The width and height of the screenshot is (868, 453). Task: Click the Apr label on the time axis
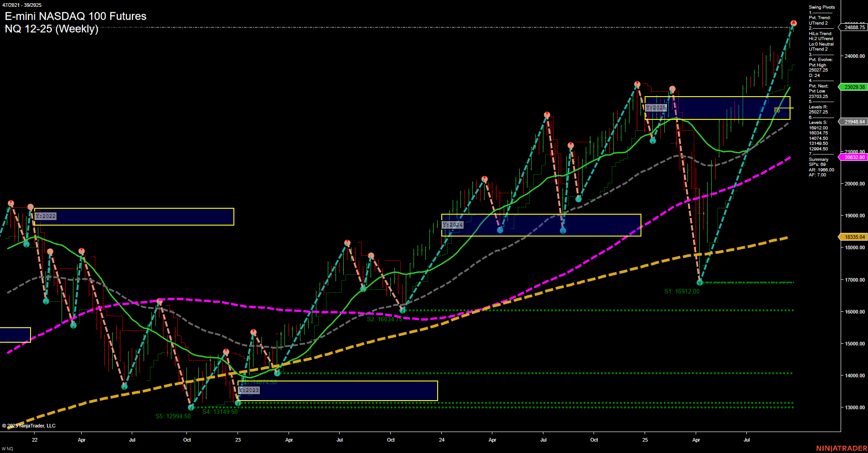[x=82, y=440]
